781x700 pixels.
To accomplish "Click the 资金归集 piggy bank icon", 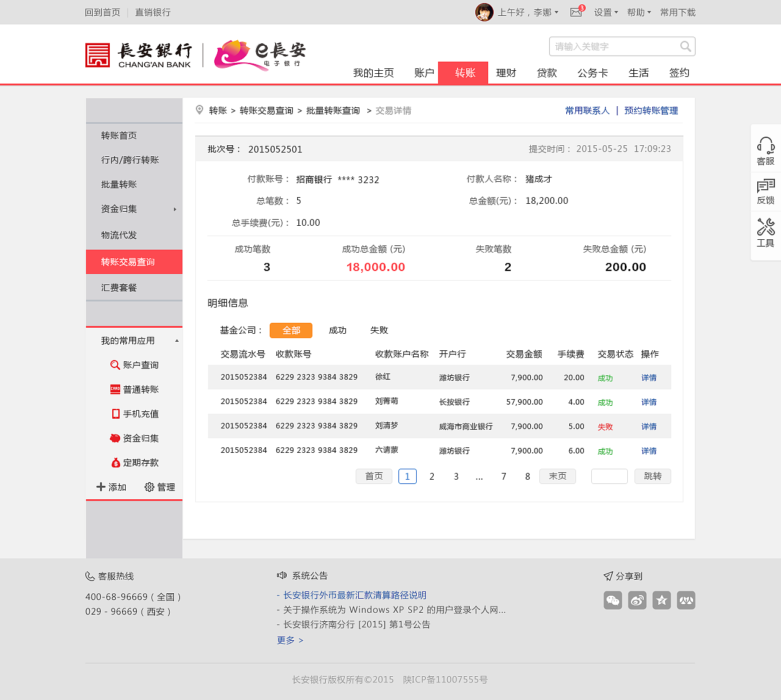I will [x=115, y=438].
